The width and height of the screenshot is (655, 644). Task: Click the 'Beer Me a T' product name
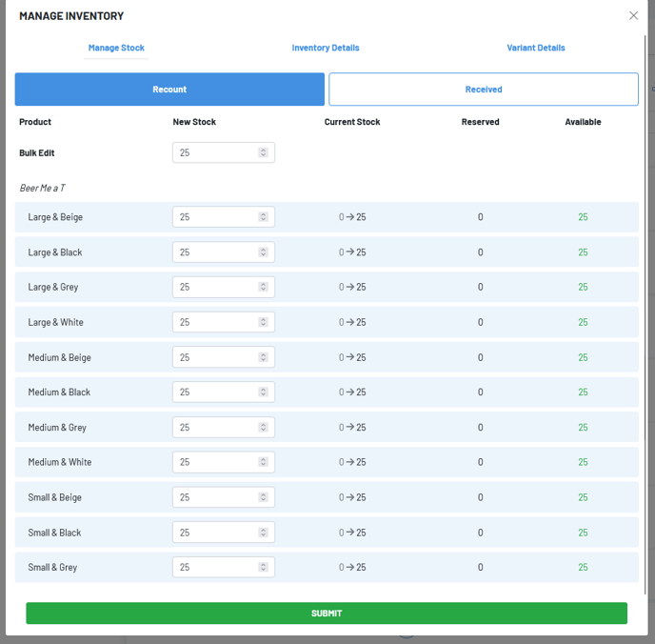coord(42,188)
